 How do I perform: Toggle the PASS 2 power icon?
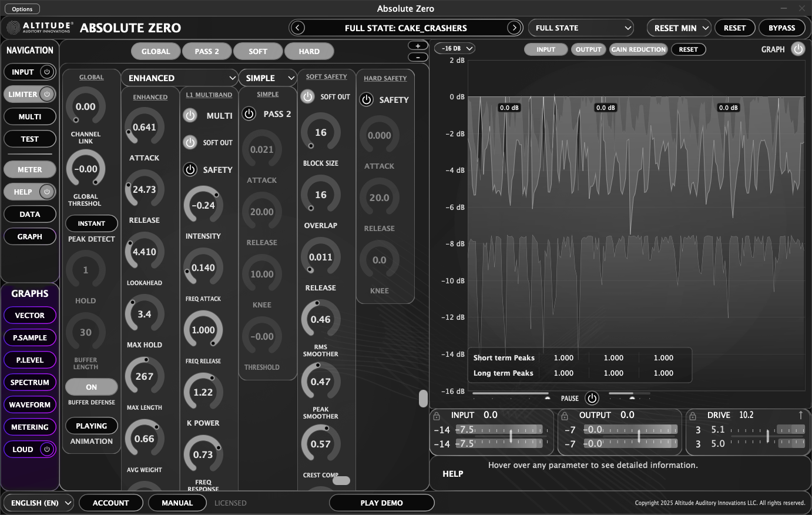point(249,114)
